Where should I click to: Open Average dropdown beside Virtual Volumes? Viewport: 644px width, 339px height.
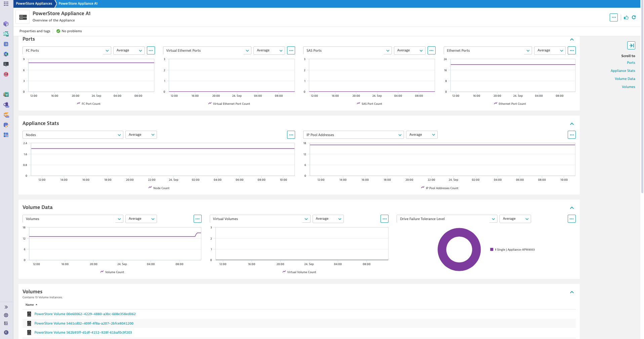click(328, 219)
